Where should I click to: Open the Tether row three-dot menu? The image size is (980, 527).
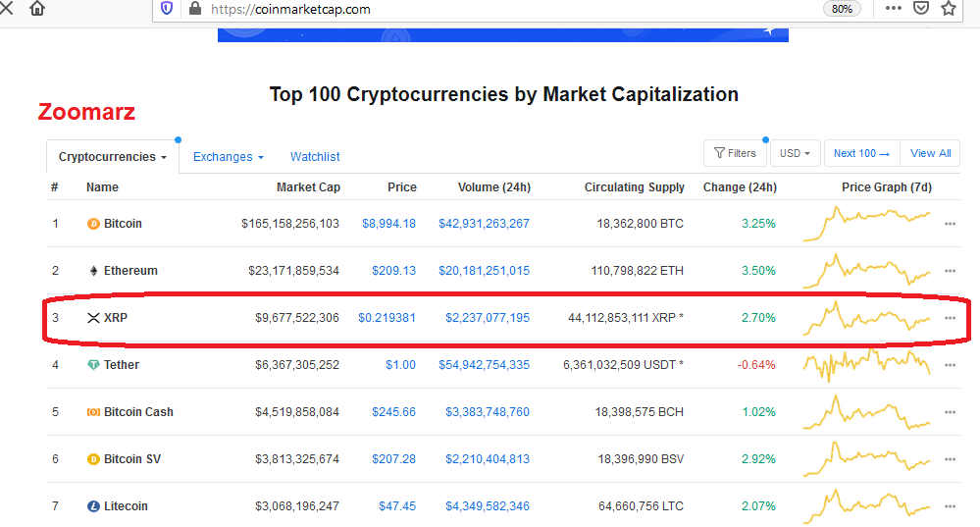tap(950, 365)
